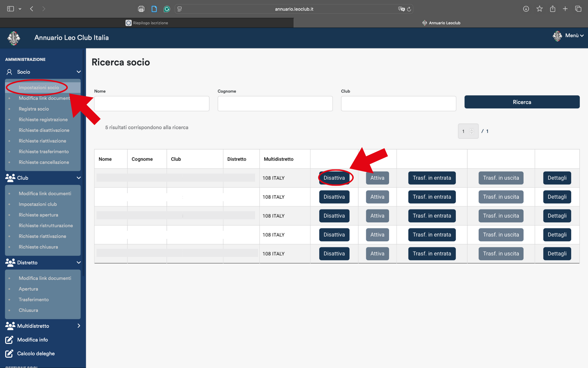588x368 pixels.
Task: Bookmark page with the star icon
Action: click(539, 9)
